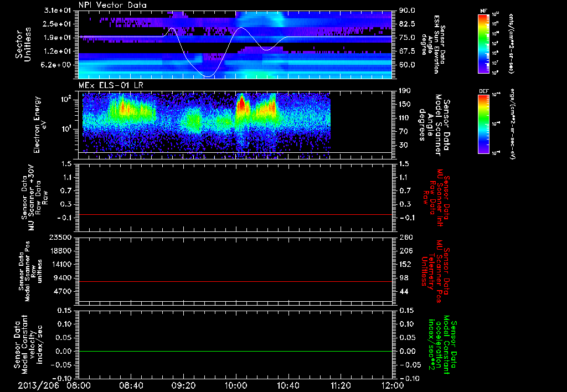Click the 18800 scanner position tick label
The width and height of the screenshot is (567, 392).
[61, 251]
